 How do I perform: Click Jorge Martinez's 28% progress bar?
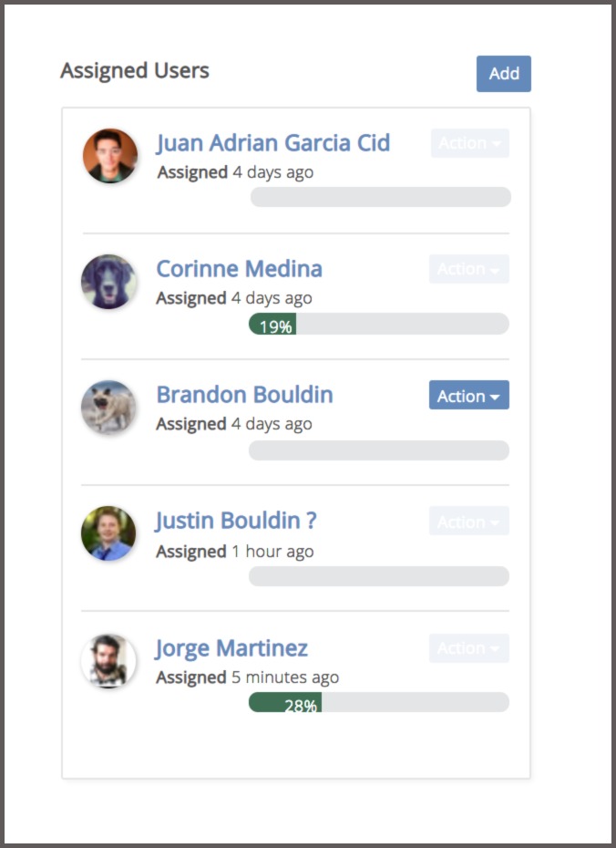coord(379,702)
